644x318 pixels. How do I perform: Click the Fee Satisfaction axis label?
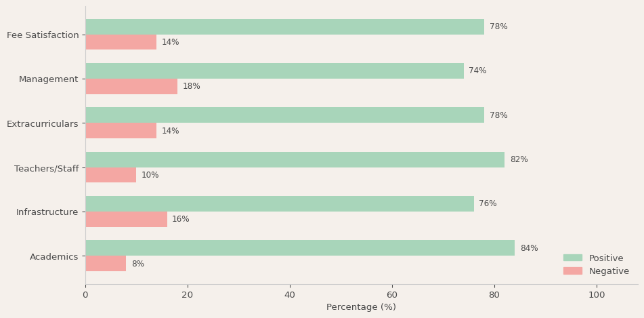(x=43, y=35)
